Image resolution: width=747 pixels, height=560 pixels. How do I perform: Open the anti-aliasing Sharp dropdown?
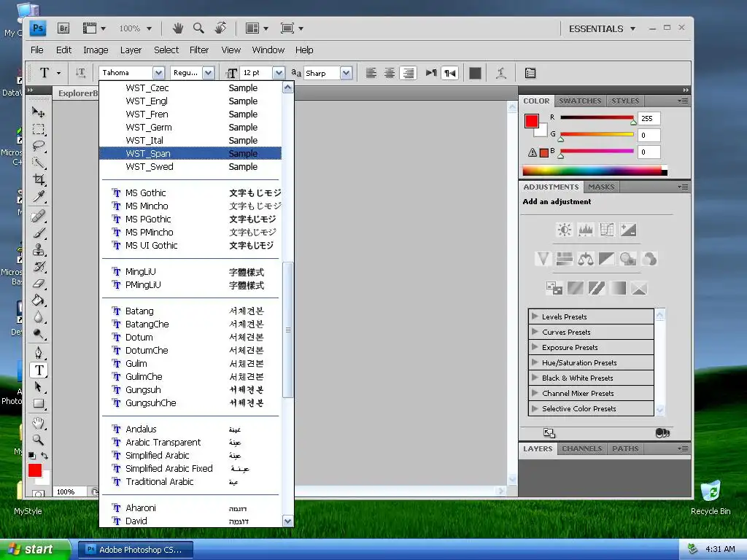point(347,73)
